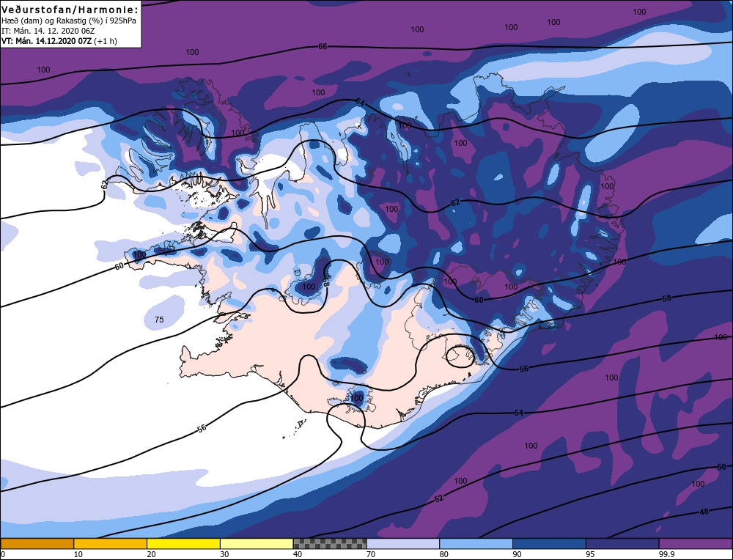This screenshot has width=733, height=560.
Task: Click the light blue 80–90 legend swatch
Action: (476, 543)
